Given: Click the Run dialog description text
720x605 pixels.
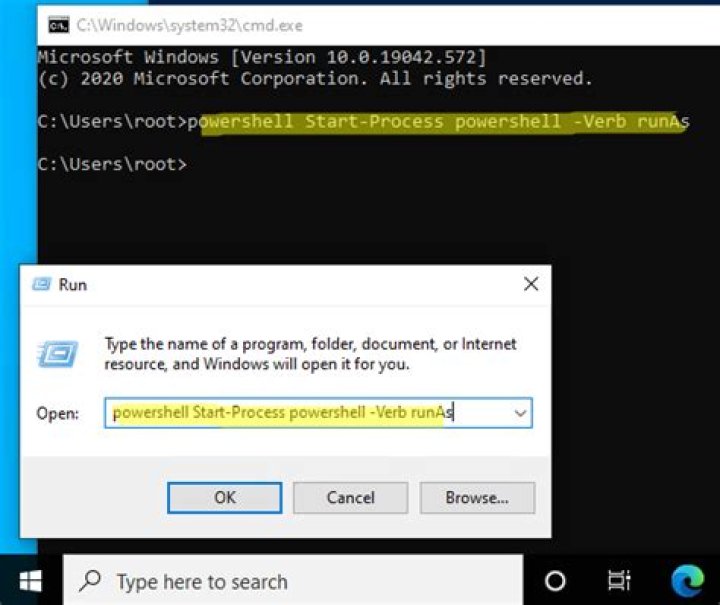Looking at the screenshot, I should [x=310, y=354].
